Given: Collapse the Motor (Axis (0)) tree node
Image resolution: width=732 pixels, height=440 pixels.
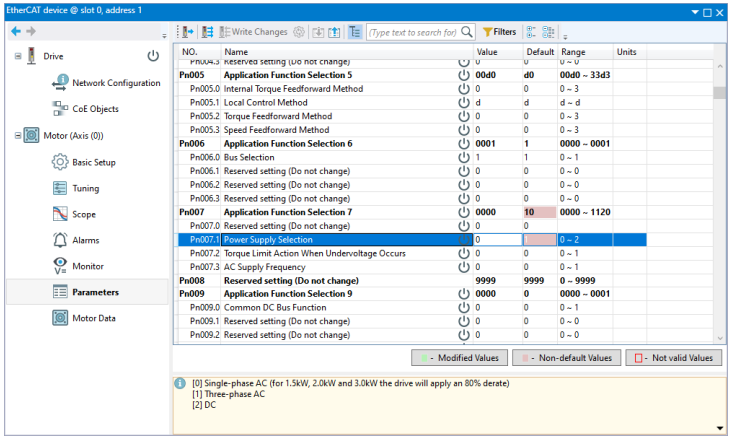Looking at the screenshot, I should click(18, 135).
